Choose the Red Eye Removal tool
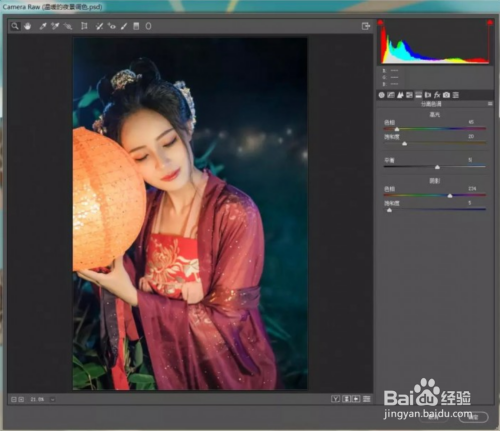 point(112,26)
